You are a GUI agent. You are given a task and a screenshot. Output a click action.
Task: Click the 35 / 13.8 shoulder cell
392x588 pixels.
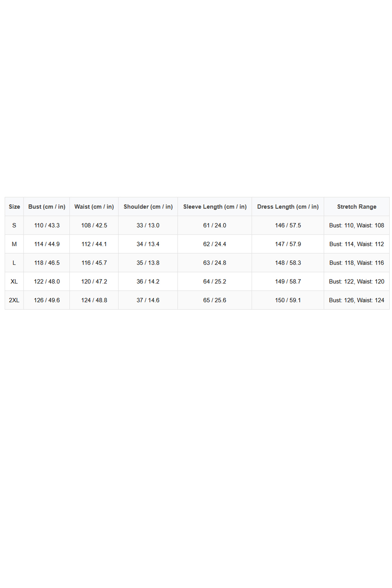[x=148, y=263]
